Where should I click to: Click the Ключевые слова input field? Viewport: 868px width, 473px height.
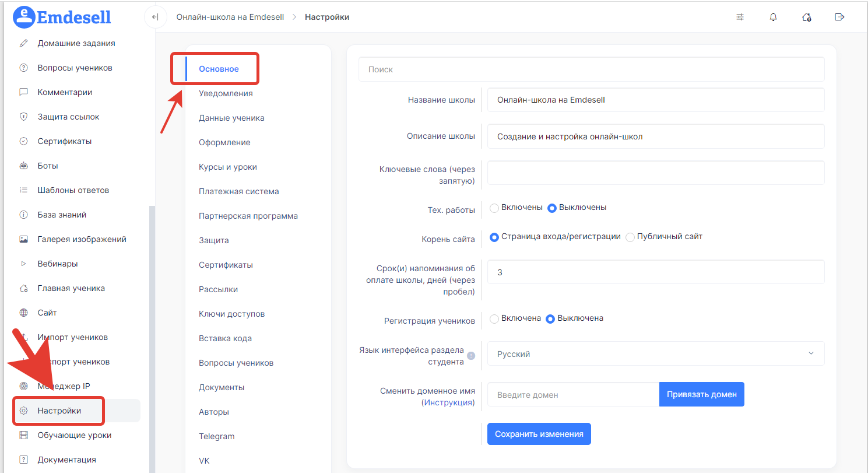(x=656, y=173)
